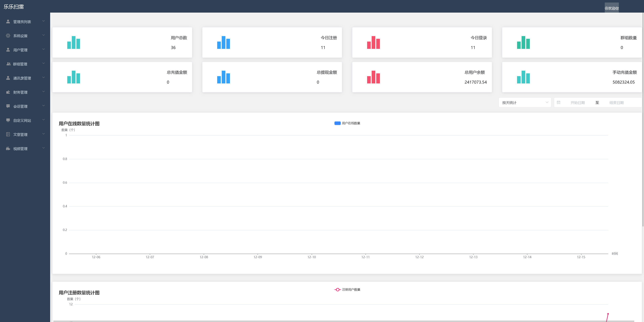This screenshot has width=644, height=322.
Task: Click the system settings gear icon
Action: pyautogui.click(x=8, y=36)
